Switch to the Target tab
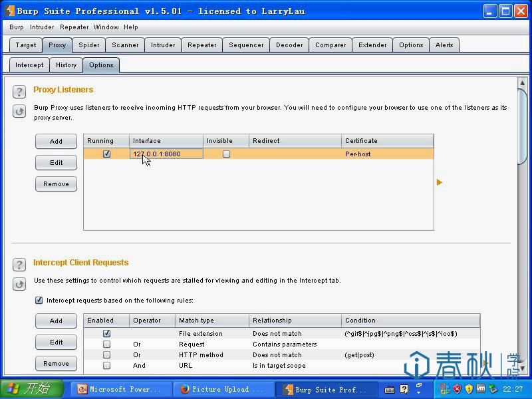Viewport: 532px width, 399px height. (x=26, y=45)
